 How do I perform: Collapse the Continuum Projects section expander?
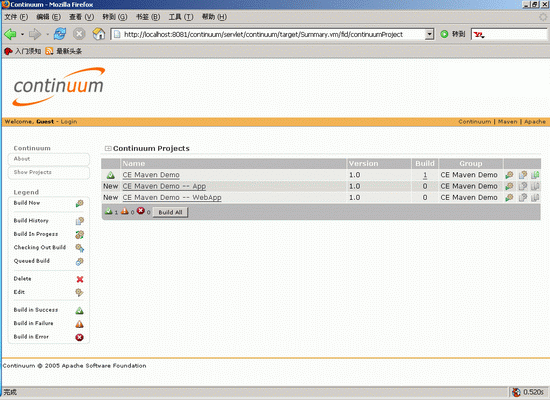pos(108,148)
